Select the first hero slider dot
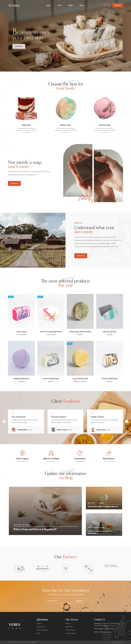 click(64, 66)
